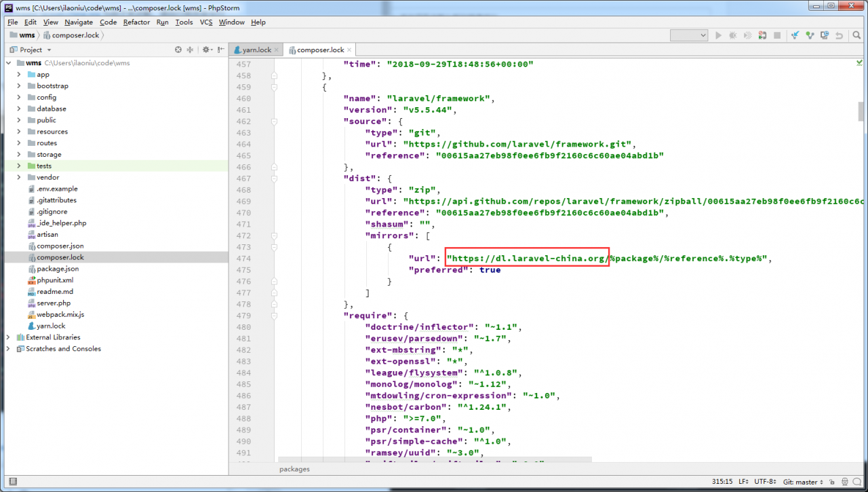Click the Run button in toolbar

[x=718, y=35]
